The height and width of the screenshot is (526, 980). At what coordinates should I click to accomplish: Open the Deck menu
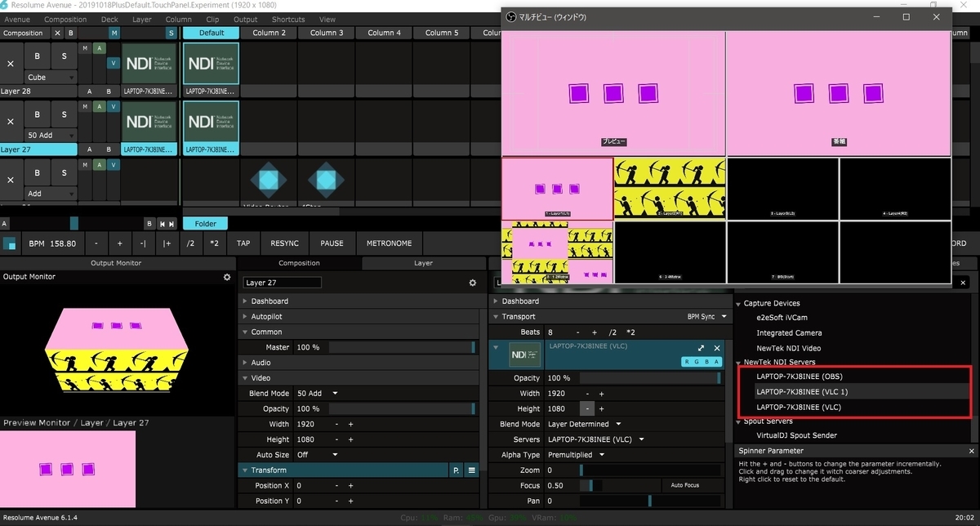point(109,20)
